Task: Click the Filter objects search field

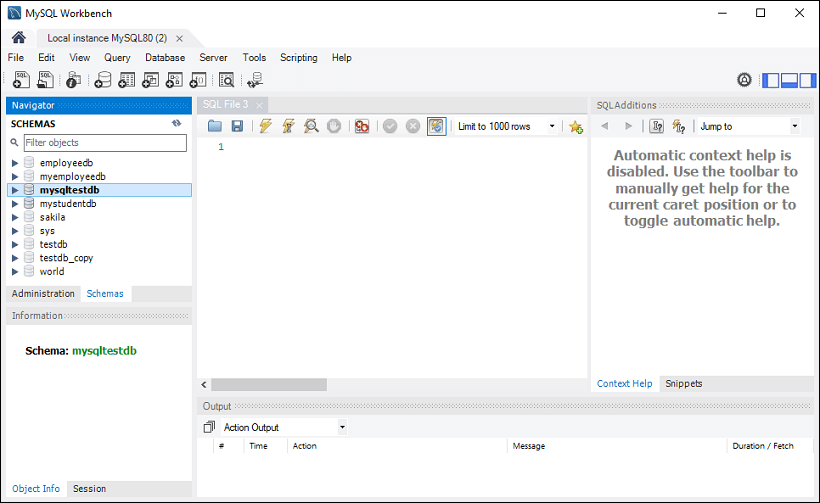Action: coord(105,143)
